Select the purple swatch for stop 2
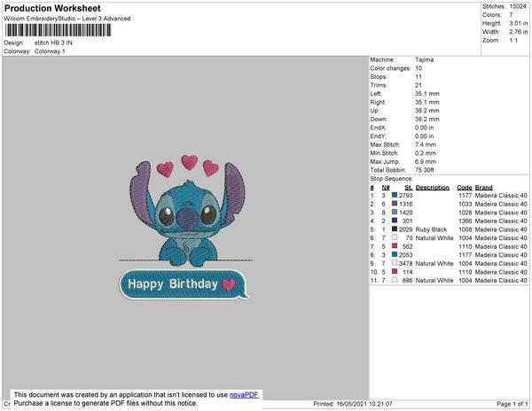The width and height of the screenshot is (532, 411). click(x=395, y=204)
